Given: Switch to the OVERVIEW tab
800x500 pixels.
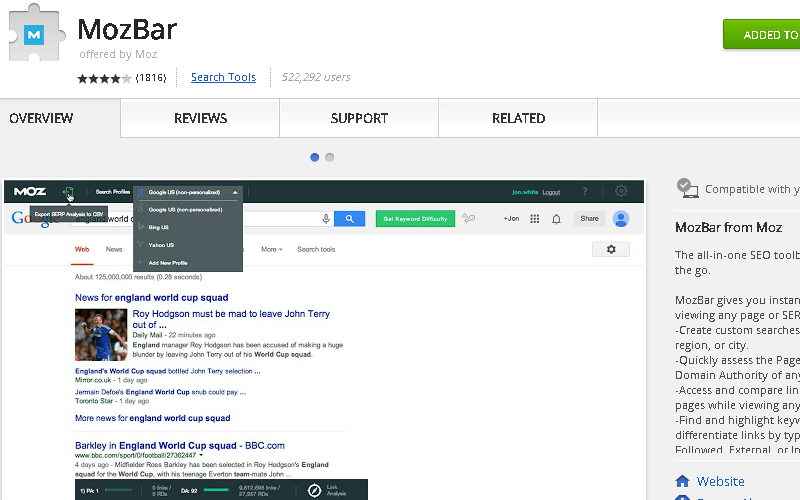Looking at the screenshot, I should pos(41,118).
